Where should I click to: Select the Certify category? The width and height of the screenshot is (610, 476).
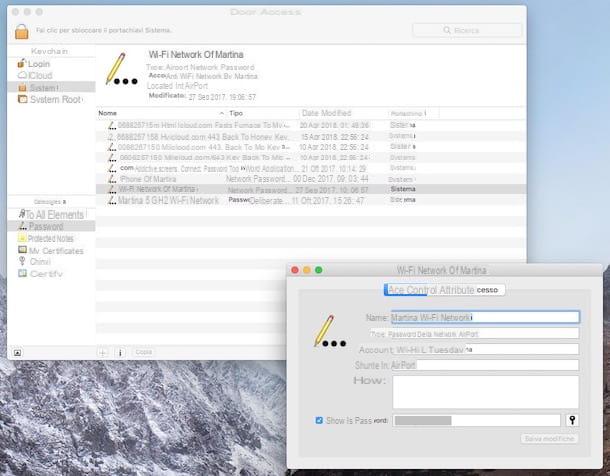pos(40,274)
